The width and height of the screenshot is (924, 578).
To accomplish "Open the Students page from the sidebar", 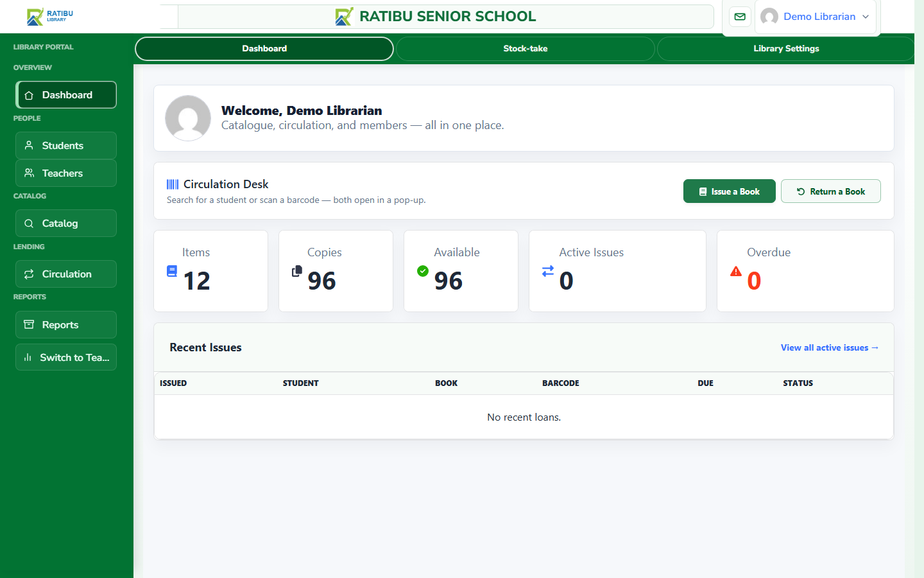I will pos(66,146).
